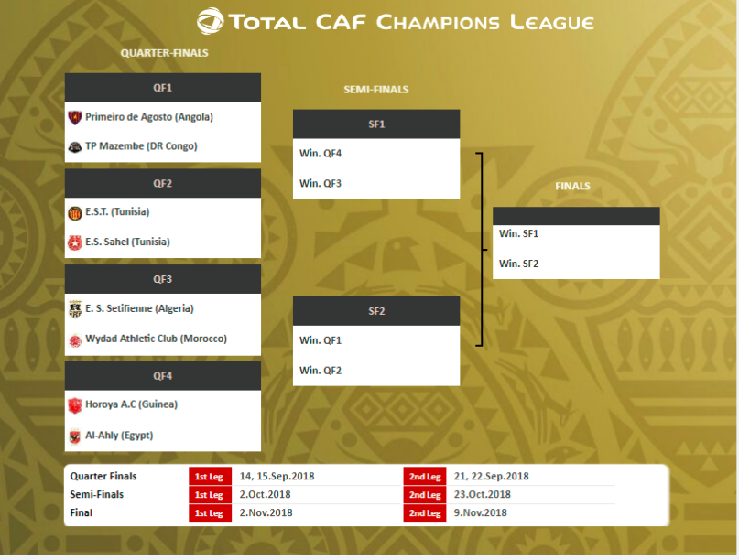Select the E.S.T. Tunisia team badge

75,213
